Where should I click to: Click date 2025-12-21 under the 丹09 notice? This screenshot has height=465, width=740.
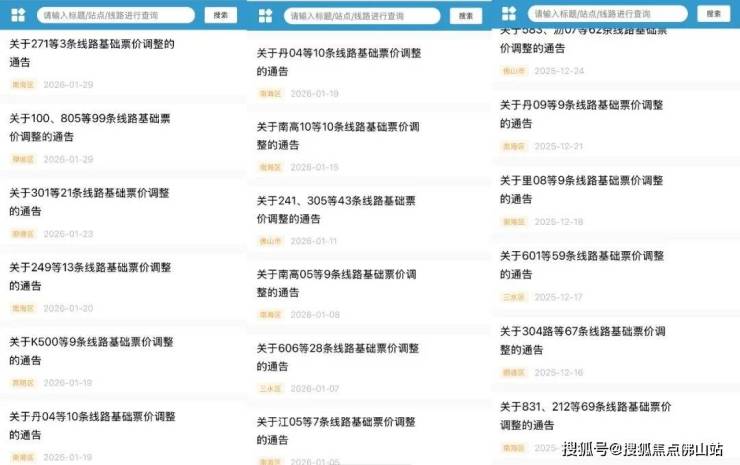559,147
